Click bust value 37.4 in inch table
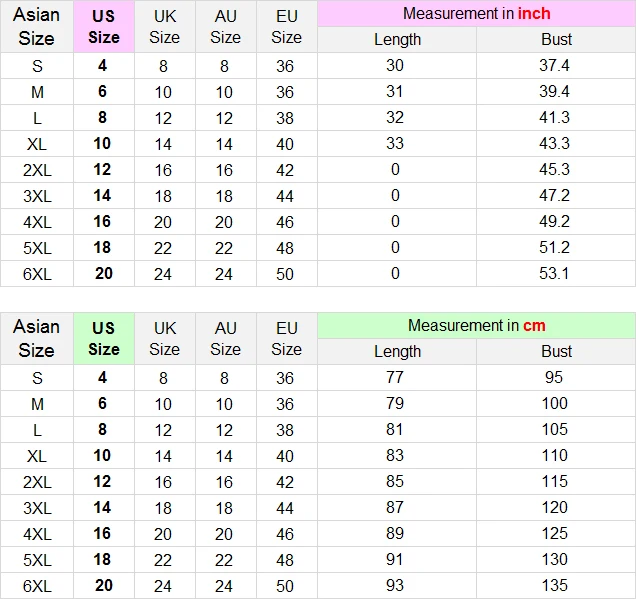 pos(554,65)
